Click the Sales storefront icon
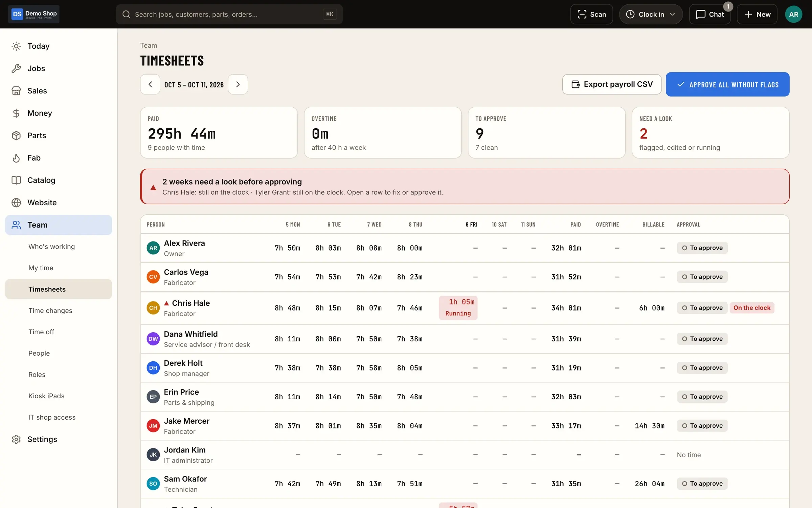The width and height of the screenshot is (812, 508). (x=16, y=91)
